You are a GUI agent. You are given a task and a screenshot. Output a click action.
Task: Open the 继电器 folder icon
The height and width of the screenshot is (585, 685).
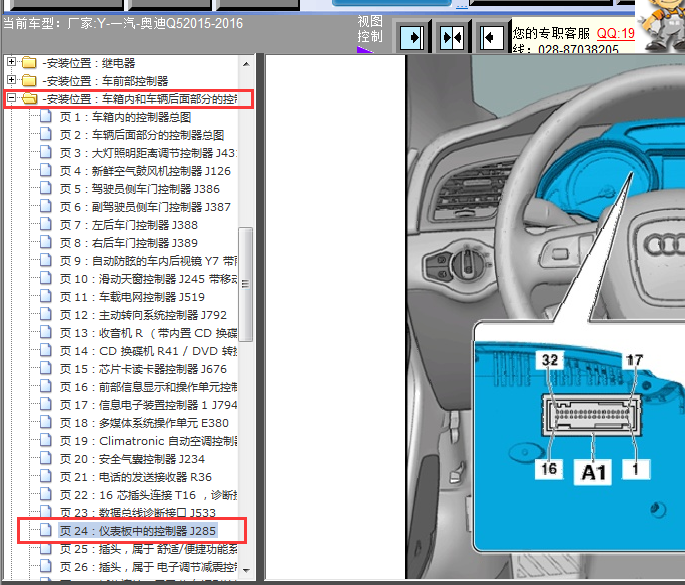[29, 63]
